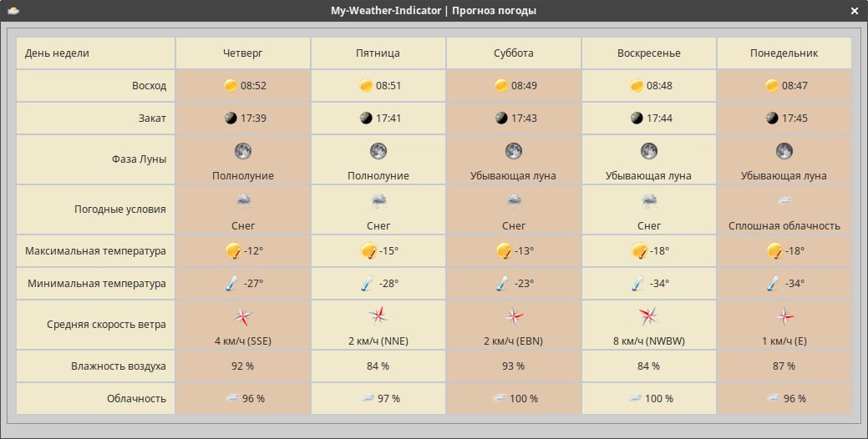Screen dimensions: 868x439
Task: Click the snow cloud icon for Четверг
Action: pyautogui.click(x=244, y=200)
